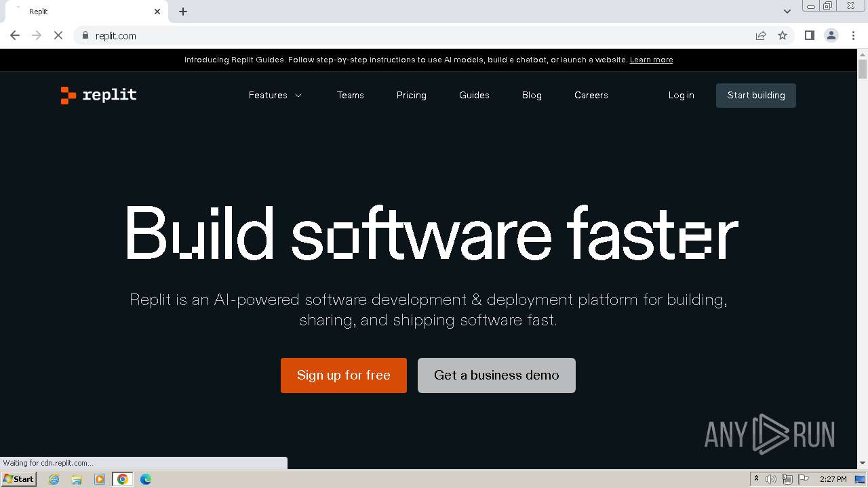Launch Internet Explorer from the taskbar
Viewport: 868px width, 488px height.
(x=54, y=479)
